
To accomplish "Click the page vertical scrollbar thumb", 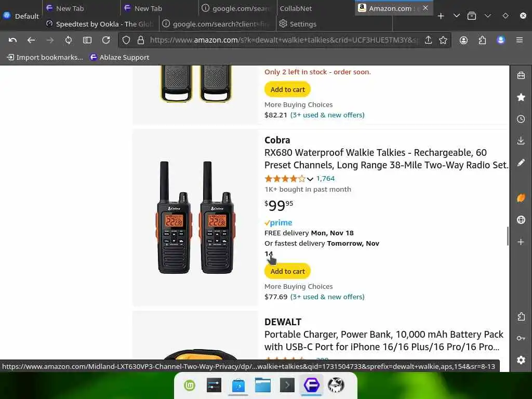I will point(508,236).
